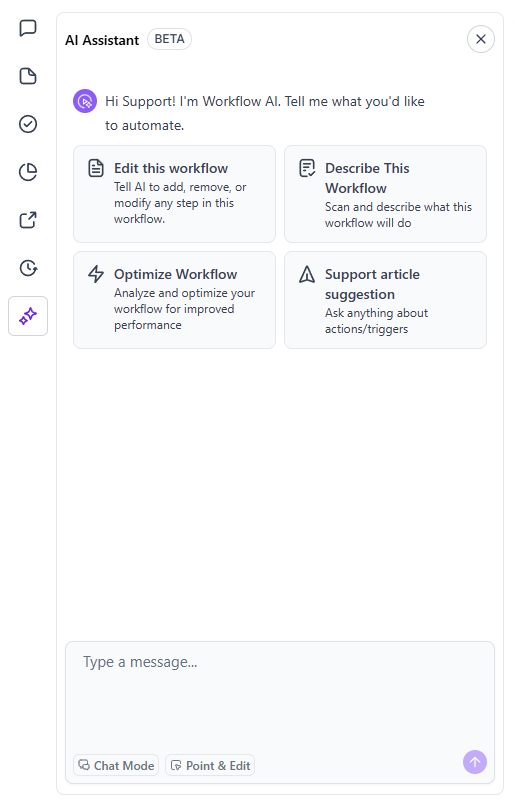Viewport: 515px width, 801px height.
Task: Switch to Point & Edit mode
Action: pos(210,765)
